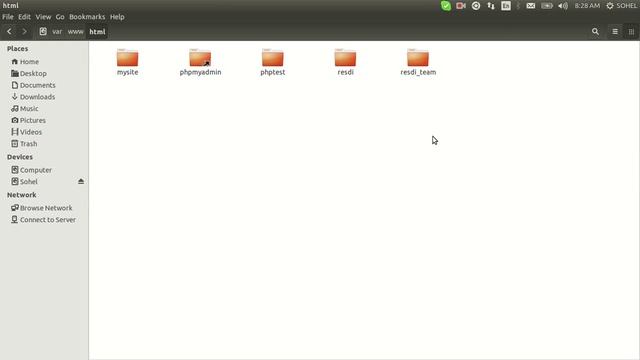Open the network arrows indicator

(491, 6)
